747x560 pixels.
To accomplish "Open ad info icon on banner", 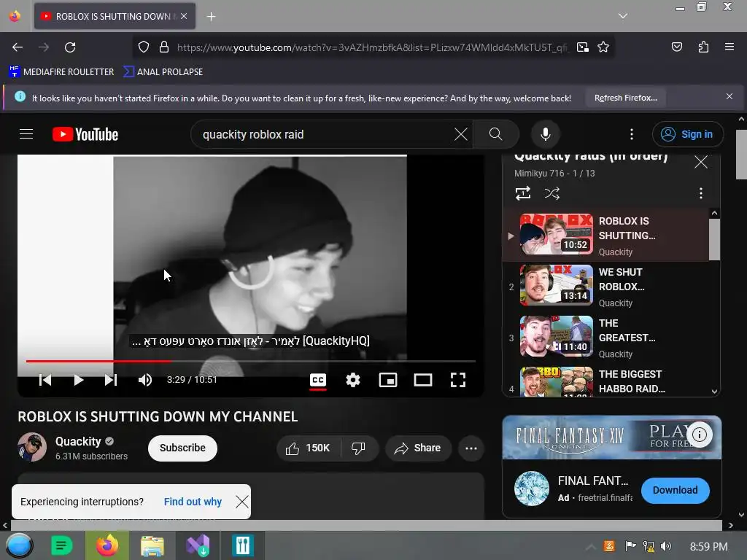I will click(699, 435).
